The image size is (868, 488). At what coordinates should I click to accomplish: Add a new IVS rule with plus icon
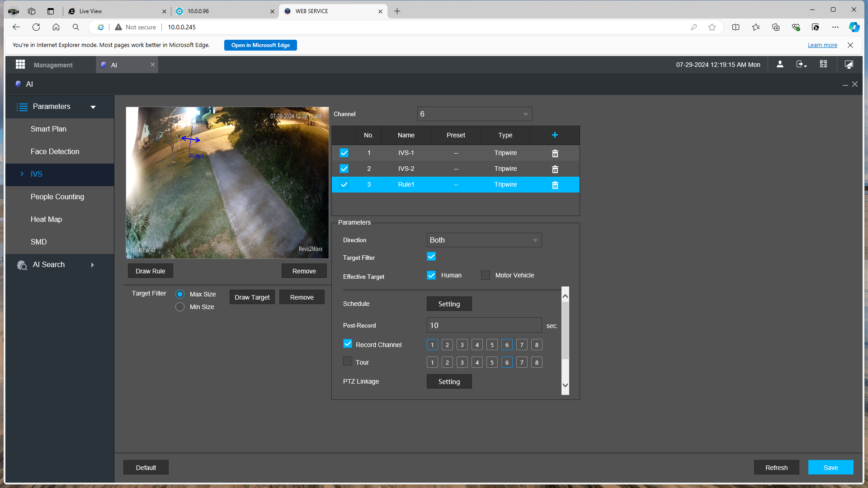coord(555,135)
